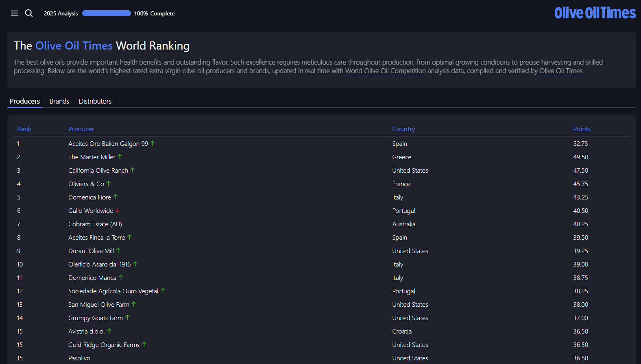Image resolution: width=641 pixels, height=364 pixels.
Task: Open producer Durant Olive Mill
Action: 91,251
